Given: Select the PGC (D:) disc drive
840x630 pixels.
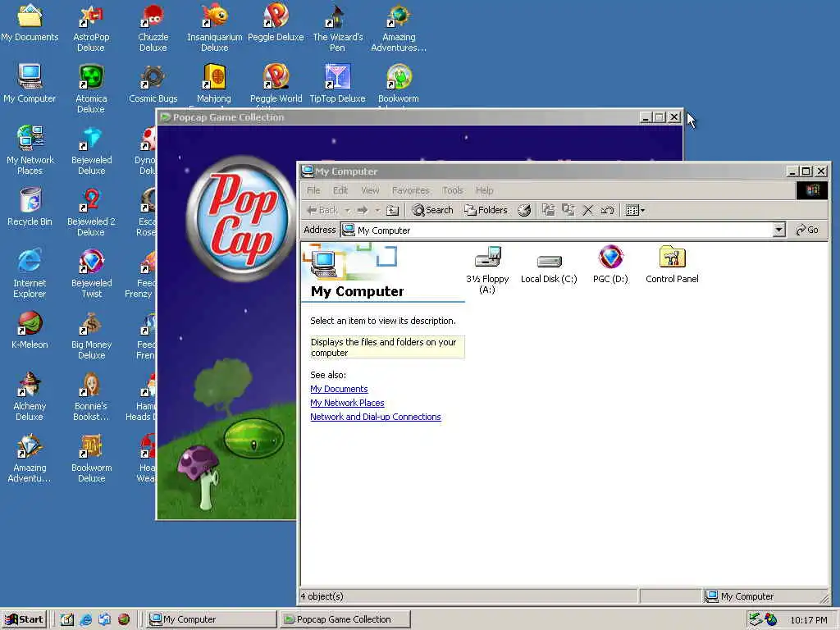Looking at the screenshot, I should 610,264.
